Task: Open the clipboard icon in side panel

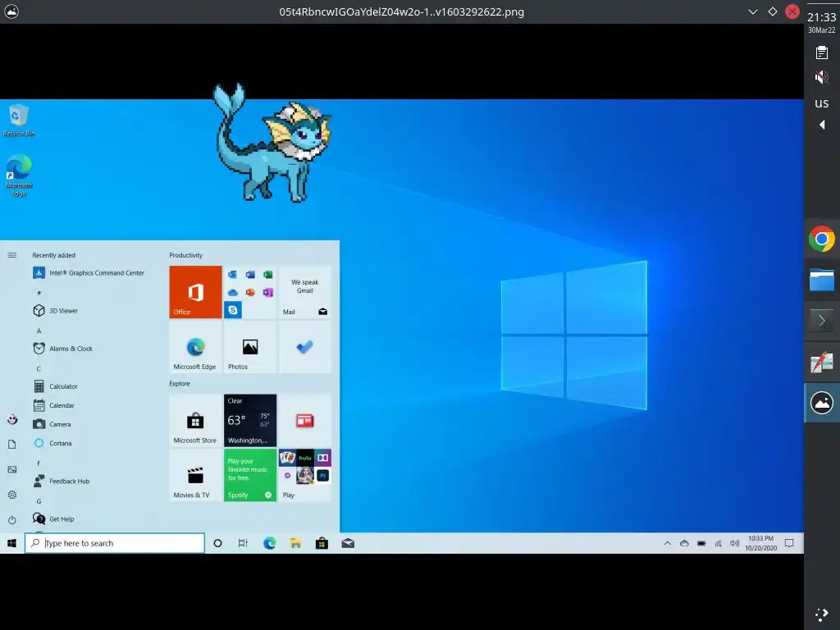Action: [x=822, y=52]
